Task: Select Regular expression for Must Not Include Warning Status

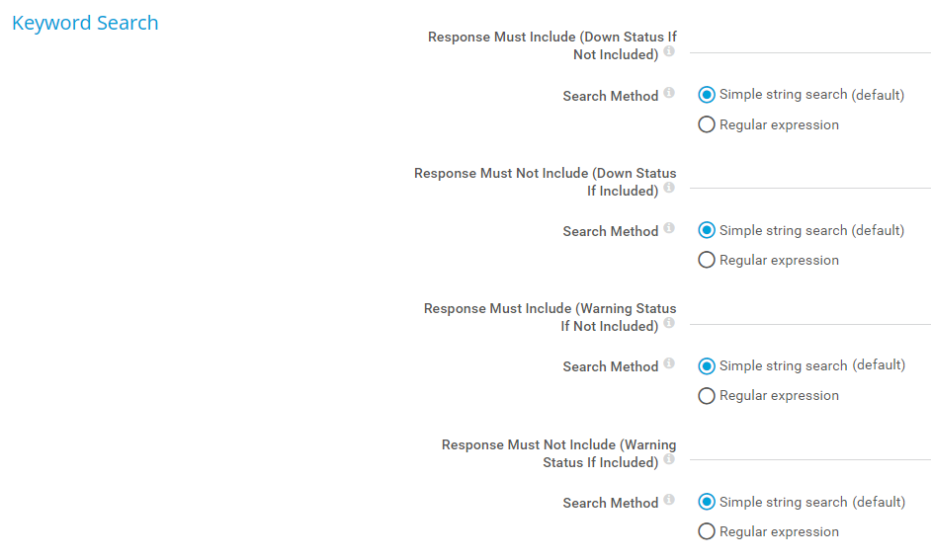Action: point(707,532)
